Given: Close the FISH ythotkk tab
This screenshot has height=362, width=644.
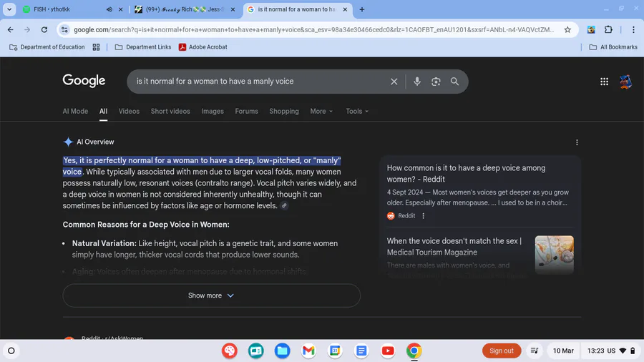Looking at the screenshot, I should tap(121, 9).
